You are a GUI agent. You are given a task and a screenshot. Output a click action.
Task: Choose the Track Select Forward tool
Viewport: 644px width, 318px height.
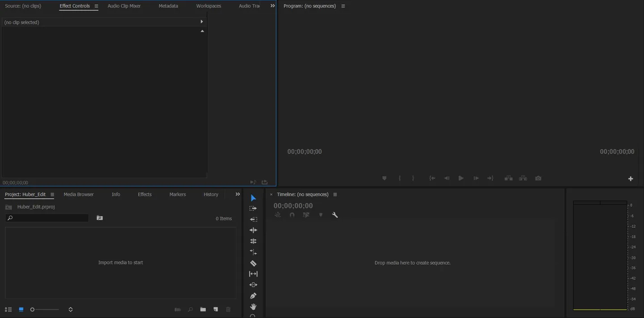pos(253,209)
